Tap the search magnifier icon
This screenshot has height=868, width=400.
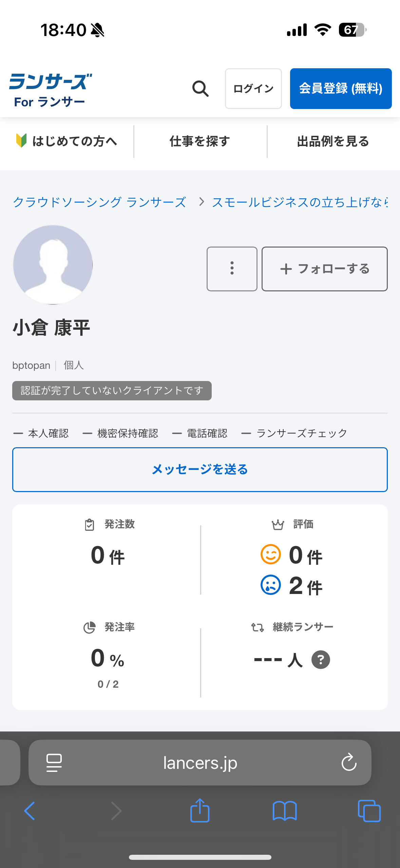[200, 89]
